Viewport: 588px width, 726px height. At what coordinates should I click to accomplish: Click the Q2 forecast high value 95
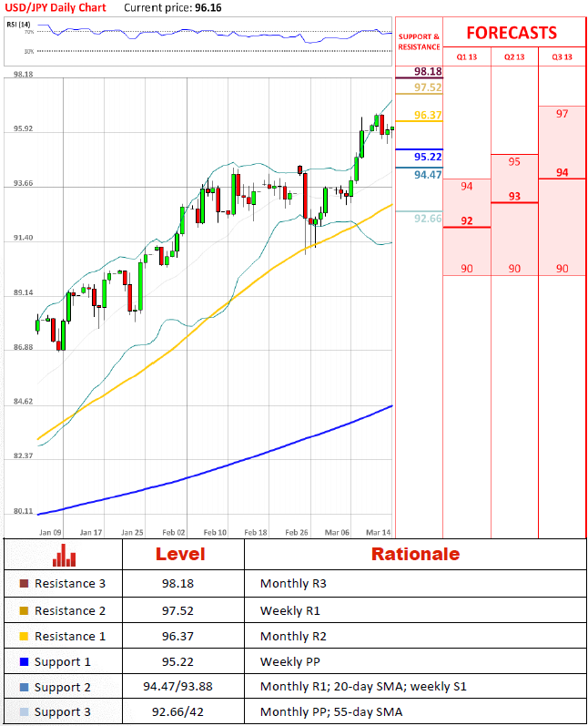click(x=514, y=161)
